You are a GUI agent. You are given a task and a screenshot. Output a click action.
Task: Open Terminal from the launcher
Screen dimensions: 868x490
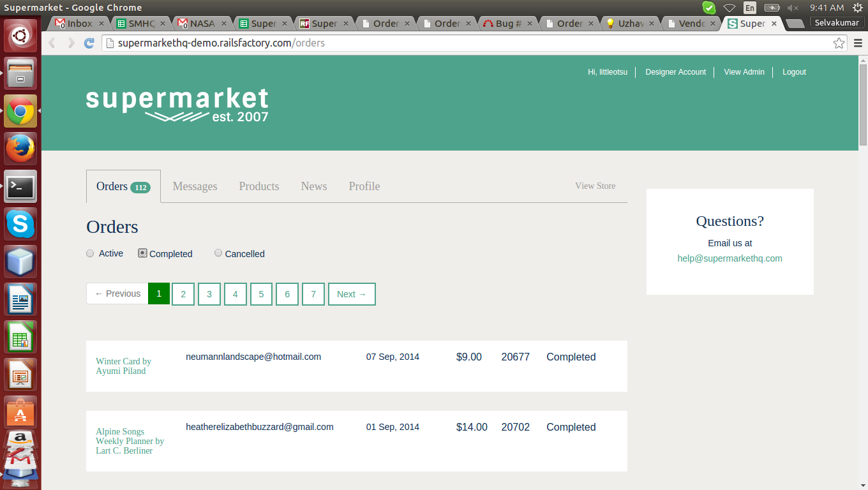[x=20, y=187]
